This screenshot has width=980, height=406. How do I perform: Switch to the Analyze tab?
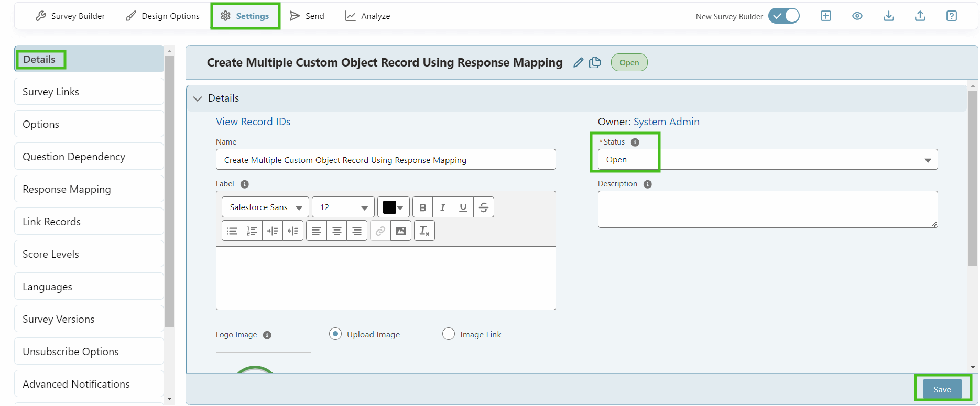click(368, 16)
